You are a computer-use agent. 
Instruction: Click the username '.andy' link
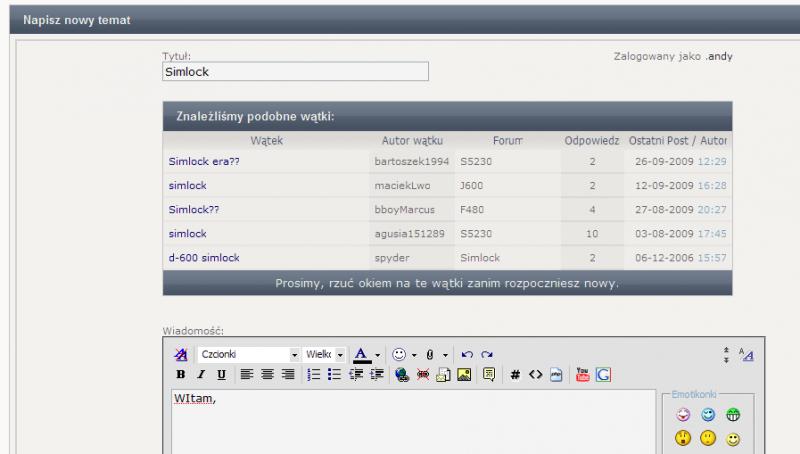coord(719,56)
